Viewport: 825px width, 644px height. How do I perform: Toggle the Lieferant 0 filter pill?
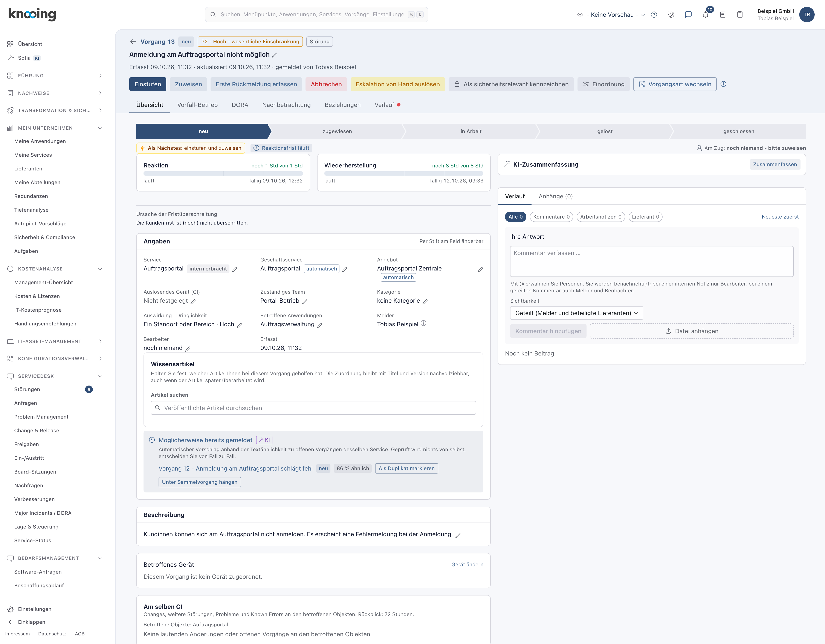point(645,217)
